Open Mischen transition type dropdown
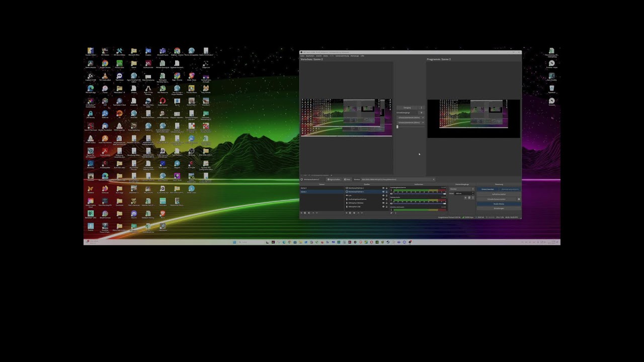Screen dimensions: 644x362 click(x=462, y=189)
